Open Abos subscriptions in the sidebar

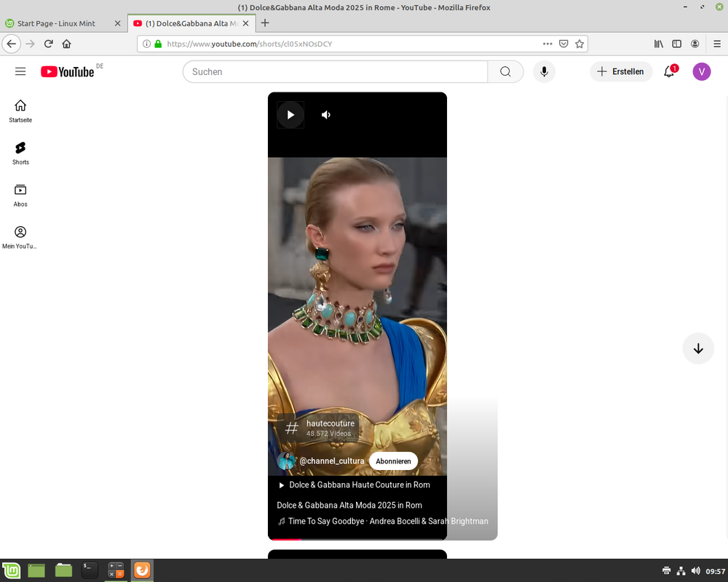coord(20,196)
